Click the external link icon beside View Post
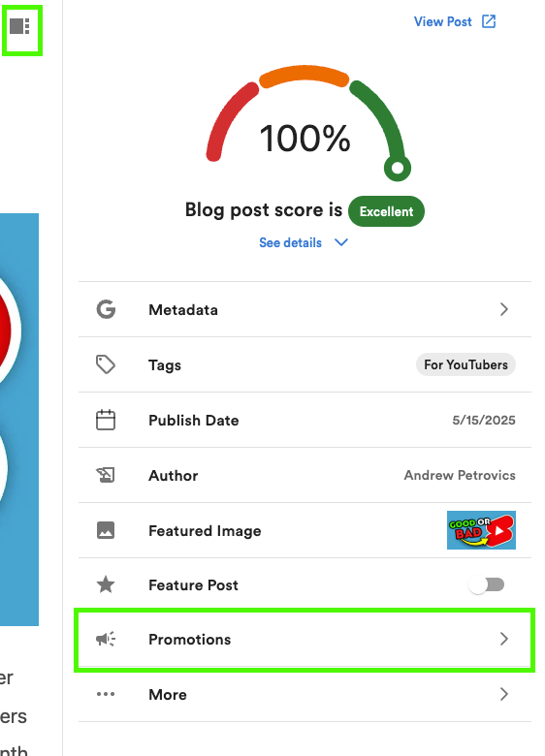Screen dimensions: 545x756 (489, 21)
